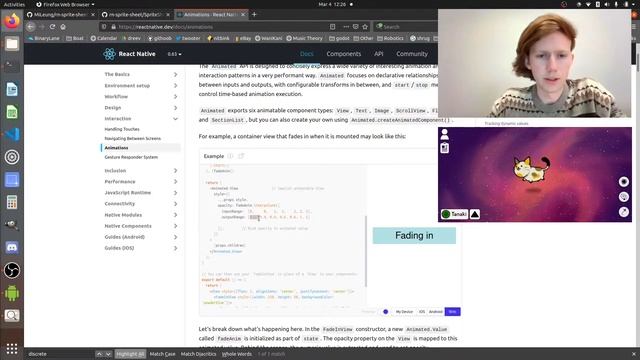Show applications grid in dock
The width and height of the screenshot is (640, 360).
12,349
